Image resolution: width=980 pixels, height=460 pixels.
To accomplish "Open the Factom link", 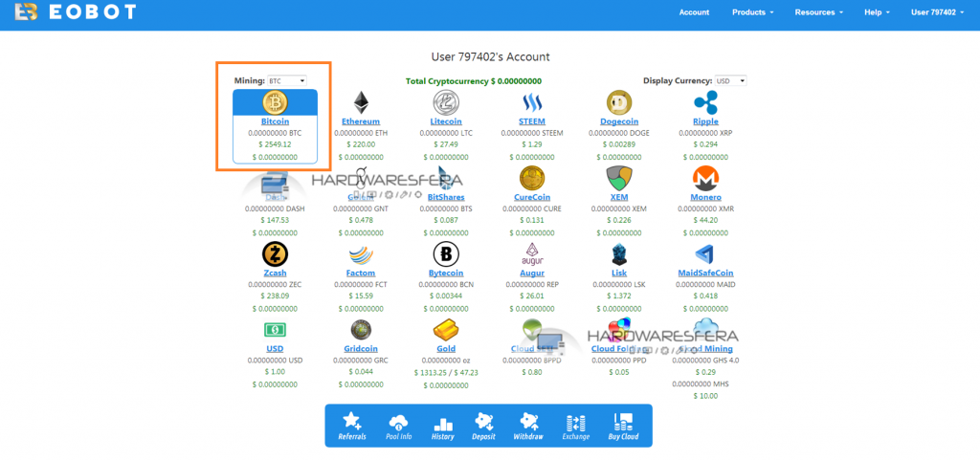I will point(361,274).
